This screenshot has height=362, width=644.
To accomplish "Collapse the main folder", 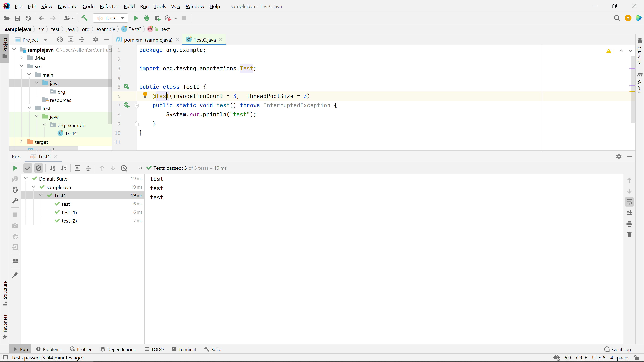I will [29, 74].
